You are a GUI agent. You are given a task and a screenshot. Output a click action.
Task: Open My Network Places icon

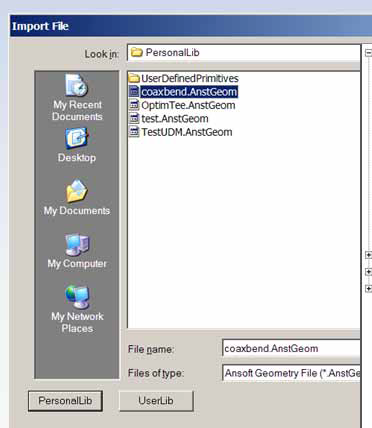click(77, 297)
